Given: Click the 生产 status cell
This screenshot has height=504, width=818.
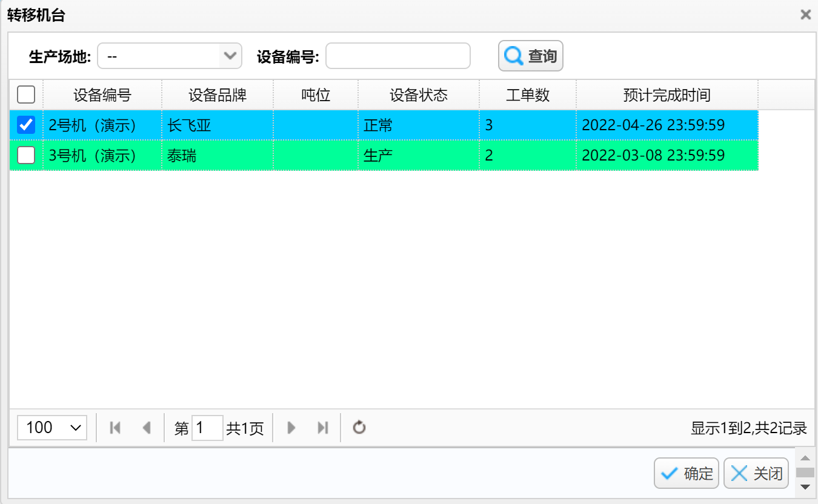Looking at the screenshot, I should (x=419, y=156).
